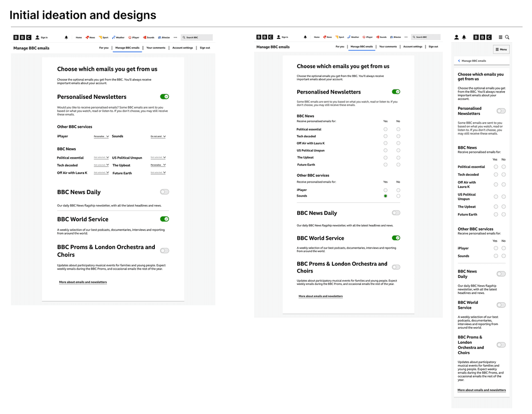Viewport: 532px width, 414px height.
Task: Open The Upbeat dropdown in left mockup
Action: tap(158, 165)
